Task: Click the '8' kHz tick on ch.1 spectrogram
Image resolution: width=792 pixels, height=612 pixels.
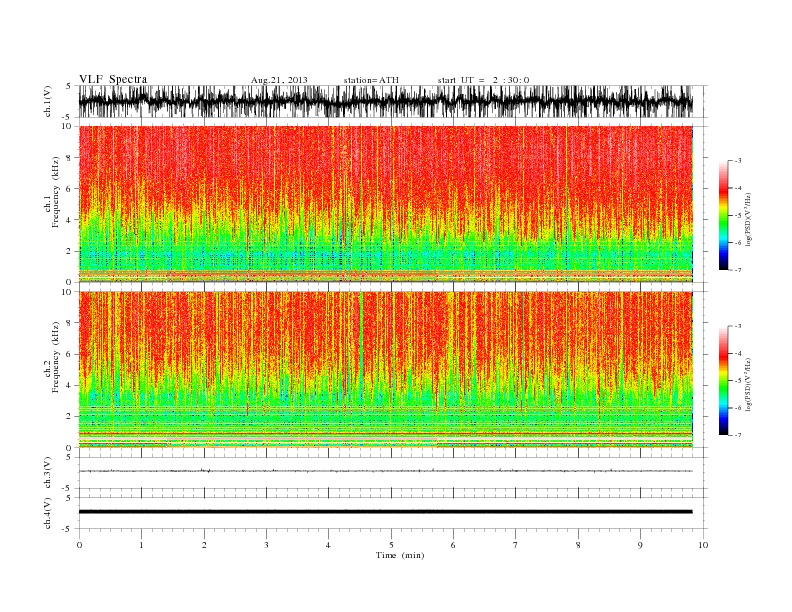Action: [70, 158]
